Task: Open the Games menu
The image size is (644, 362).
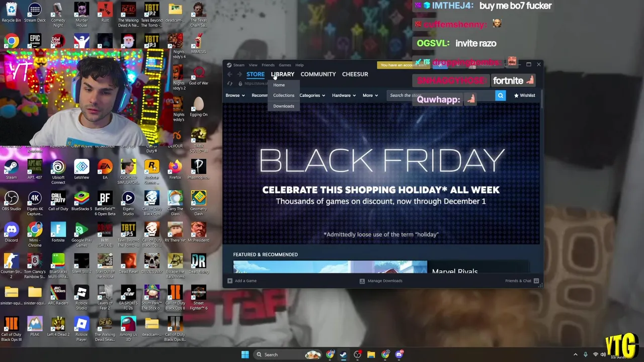Action: pyautogui.click(x=285, y=65)
